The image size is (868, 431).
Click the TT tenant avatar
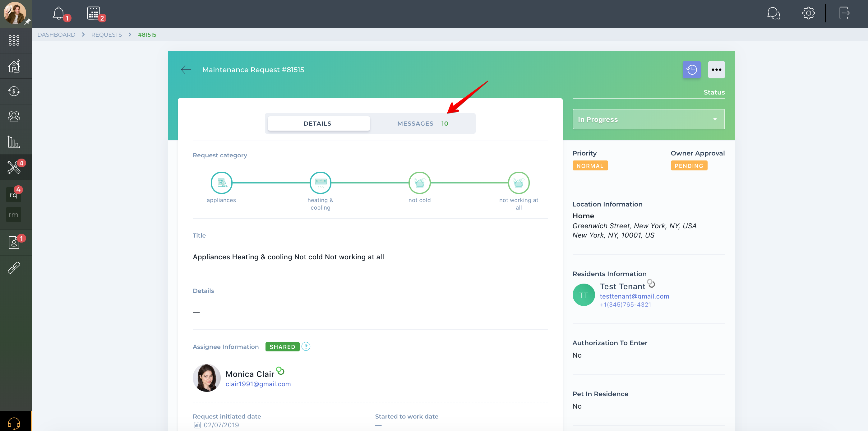(x=584, y=295)
